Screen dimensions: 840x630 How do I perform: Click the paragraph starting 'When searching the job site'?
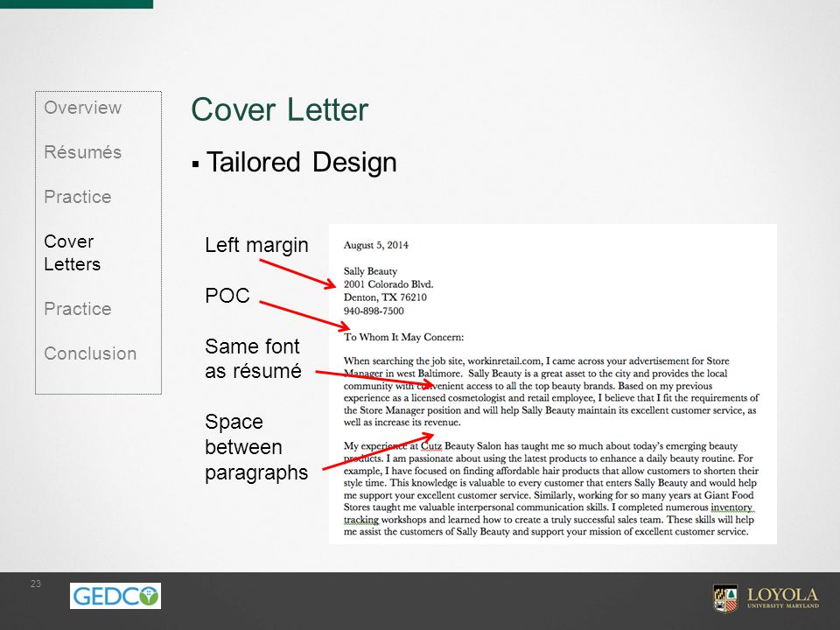[x=551, y=392]
